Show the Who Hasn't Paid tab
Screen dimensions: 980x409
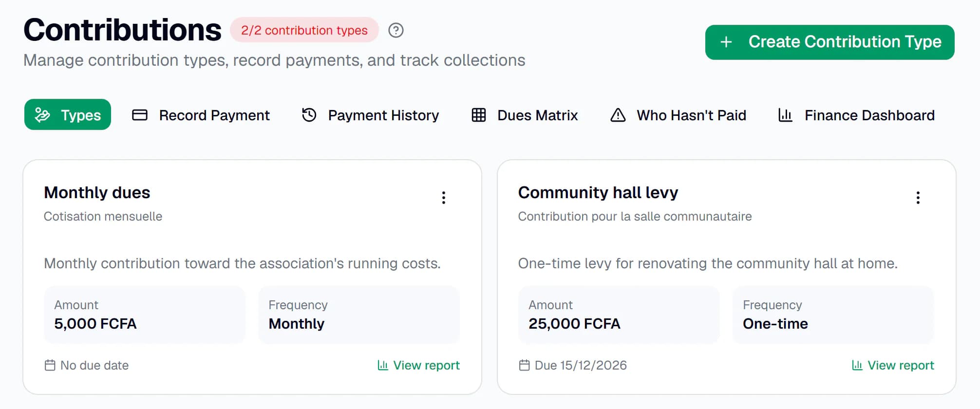(678, 115)
